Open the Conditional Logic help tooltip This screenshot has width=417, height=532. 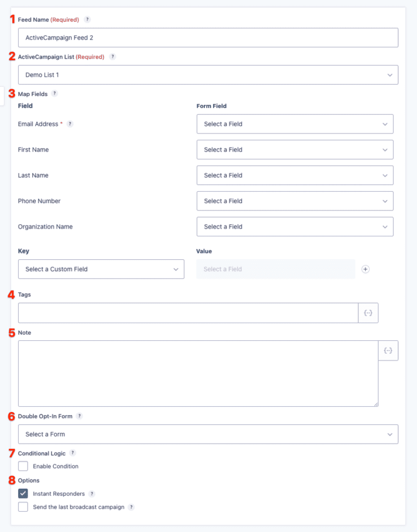tap(72, 453)
